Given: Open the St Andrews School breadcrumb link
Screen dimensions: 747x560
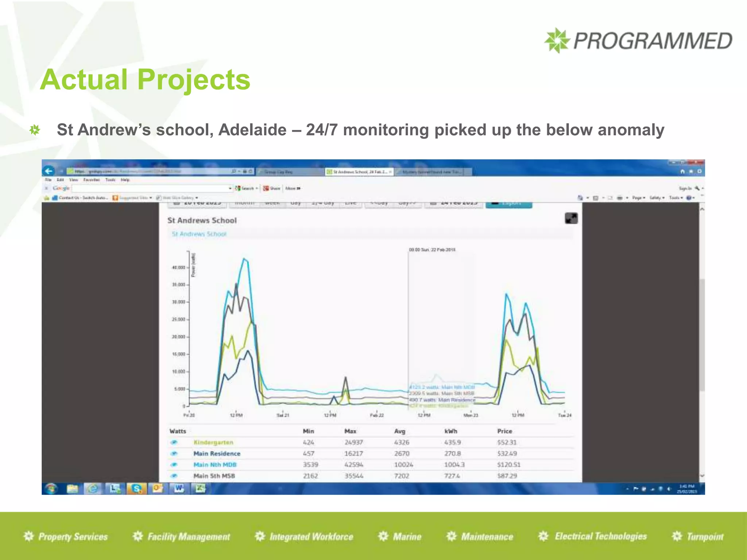Looking at the screenshot, I should click(199, 234).
